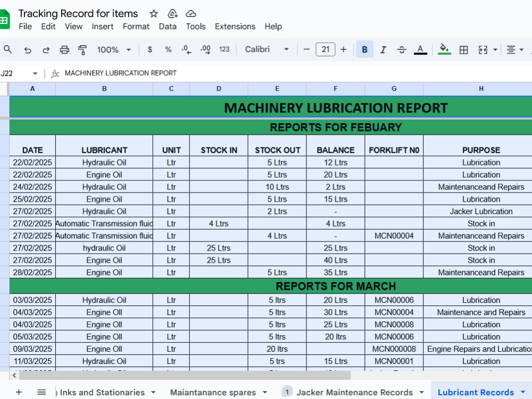The height and width of the screenshot is (399, 532).
Task: Select the REPORTS FOR MARCH header cell
Action: tap(271, 286)
